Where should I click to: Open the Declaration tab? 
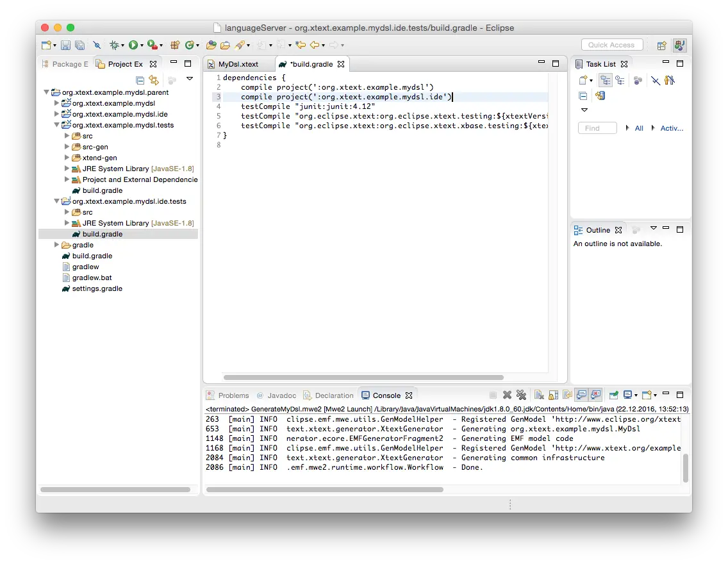tap(329, 395)
